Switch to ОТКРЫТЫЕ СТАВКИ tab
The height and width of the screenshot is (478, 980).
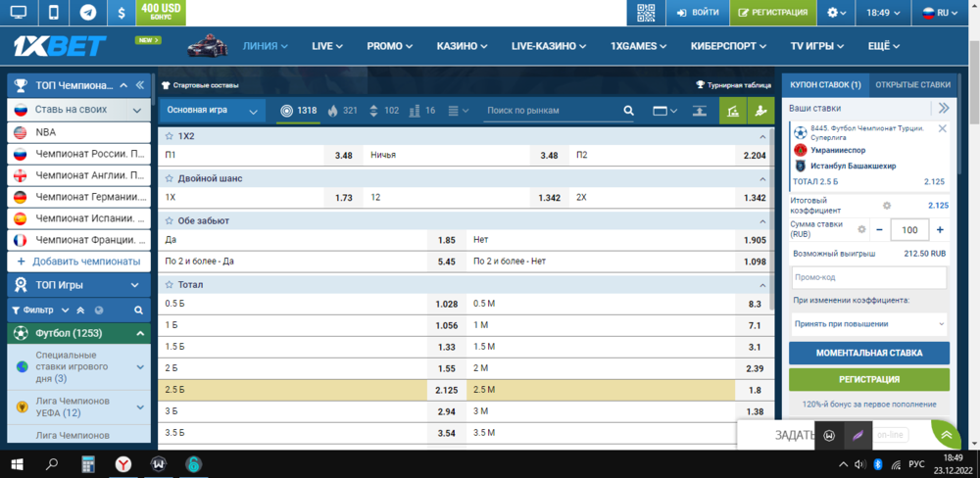pos(912,85)
